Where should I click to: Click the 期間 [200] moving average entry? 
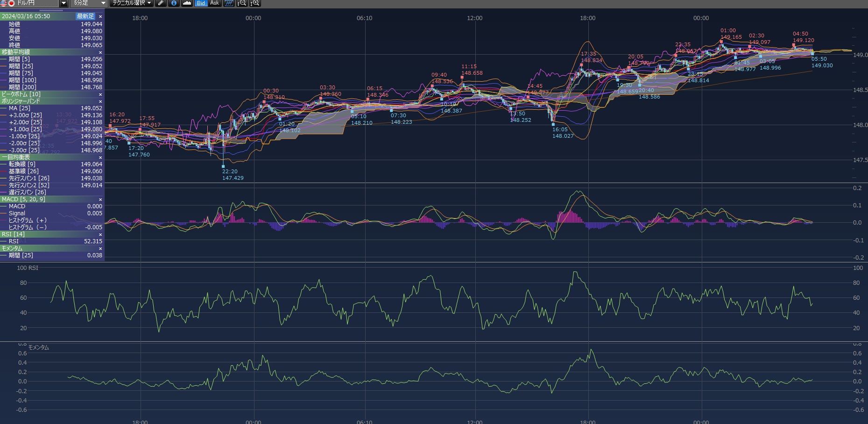click(x=22, y=87)
